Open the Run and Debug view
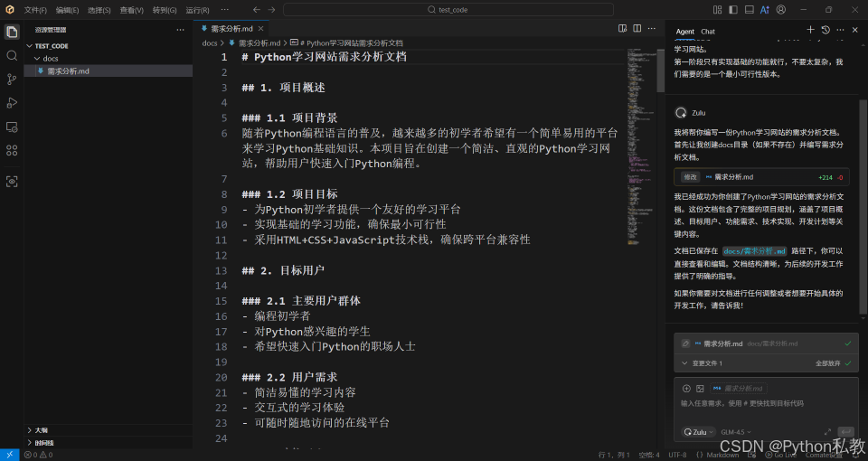The width and height of the screenshot is (868, 461). (x=12, y=103)
